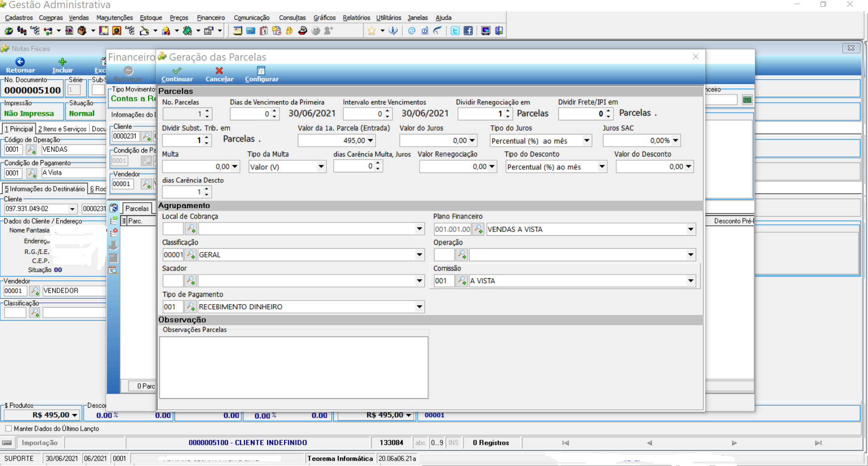The image size is (868, 466).
Task: Open the Financeiro menu
Action: 211,18
